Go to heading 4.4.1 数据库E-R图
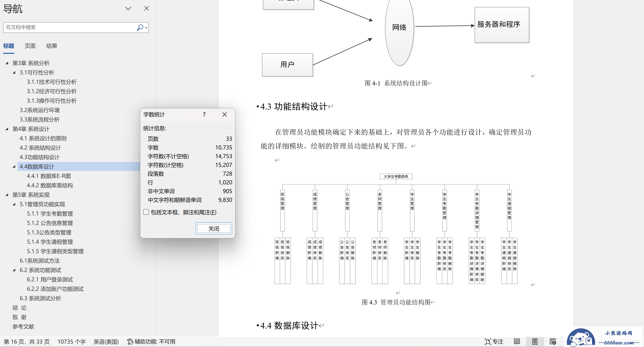The width and height of the screenshot is (644, 347). point(49,176)
